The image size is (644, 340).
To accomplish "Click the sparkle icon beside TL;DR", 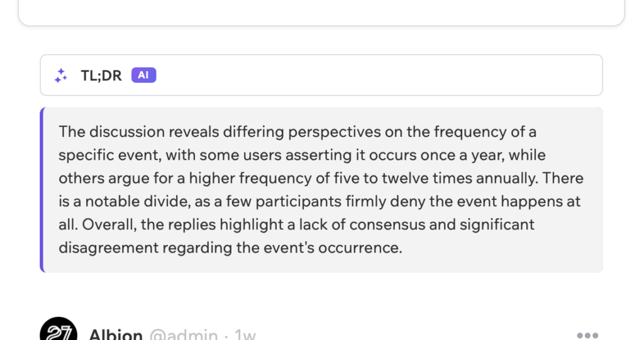I will 61,76.
